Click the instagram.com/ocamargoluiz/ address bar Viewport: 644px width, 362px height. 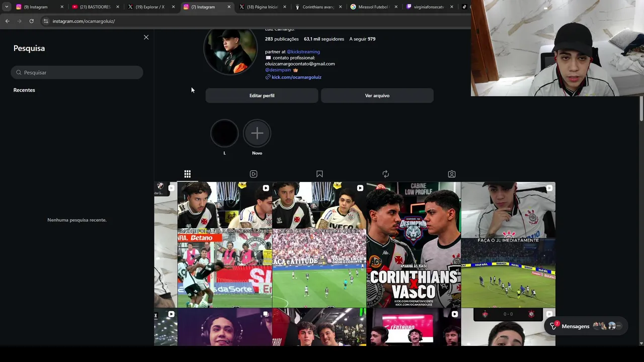84,21
